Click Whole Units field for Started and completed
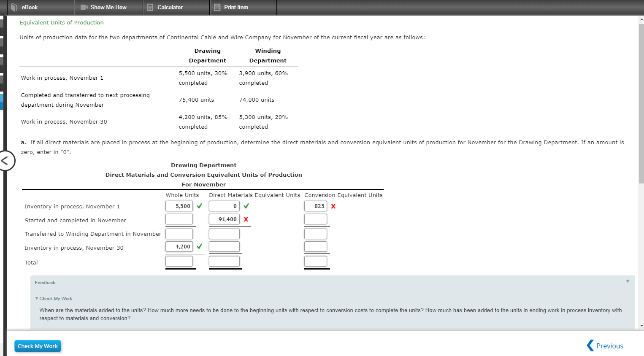The height and width of the screenshot is (356, 644). (179, 219)
